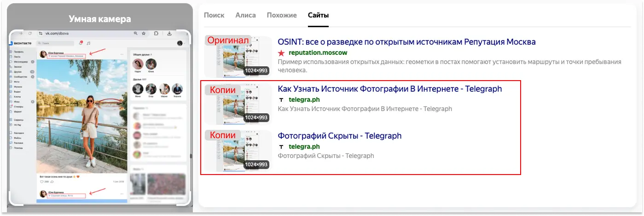Image resolution: width=644 pixels, height=216 pixels.
Task: Click the last Копии result thumbnail
Action: point(238,150)
